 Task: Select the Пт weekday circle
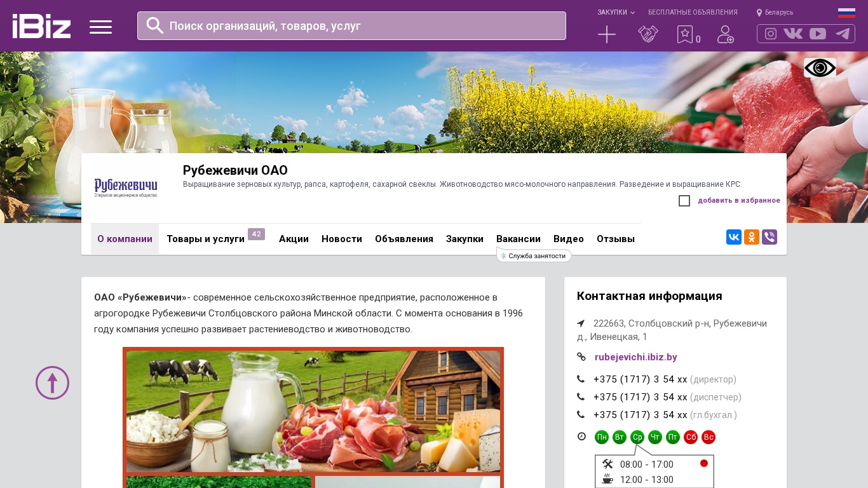pos(673,437)
